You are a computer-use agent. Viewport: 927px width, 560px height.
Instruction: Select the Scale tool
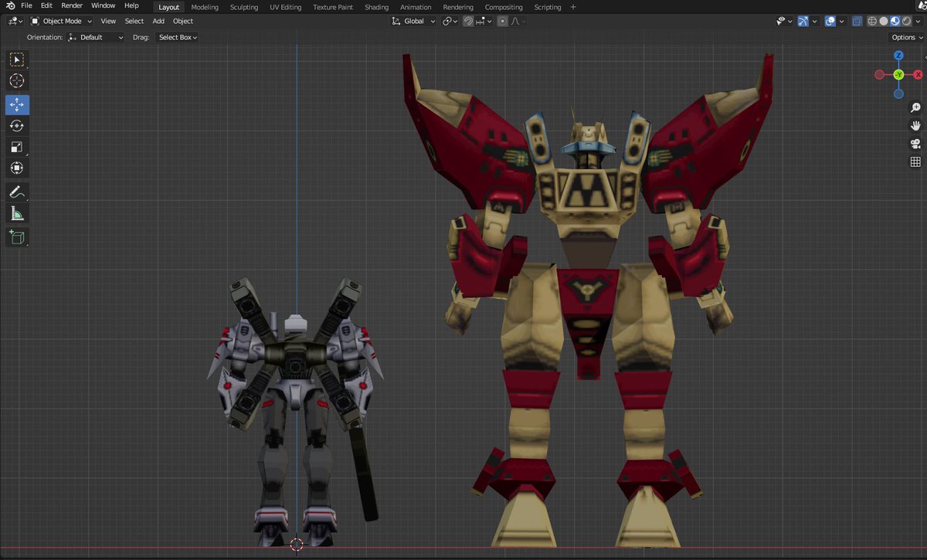[x=17, y=147]
